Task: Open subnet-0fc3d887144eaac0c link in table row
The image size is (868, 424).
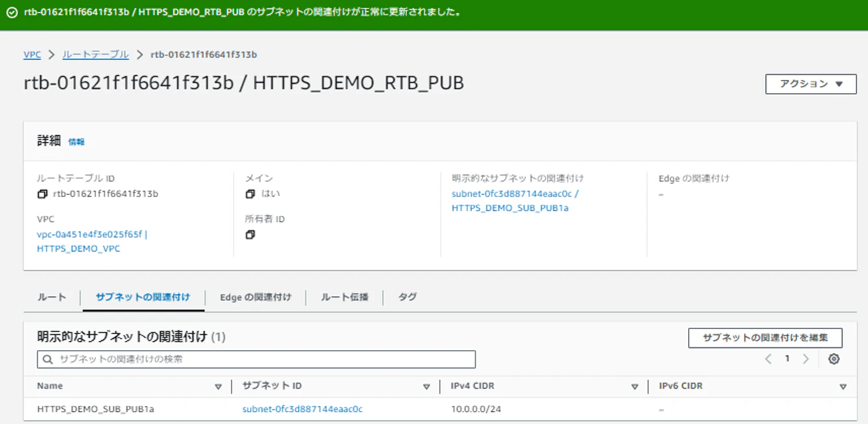Action: point(302,410)
